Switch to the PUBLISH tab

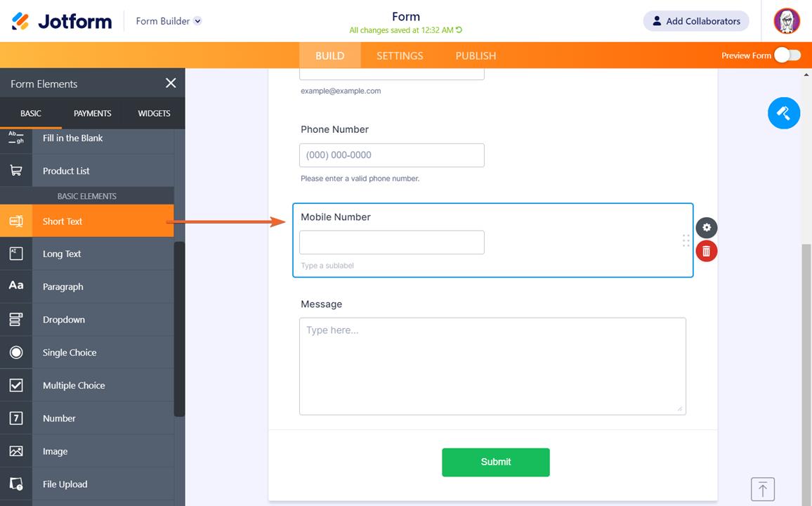[476, 56]
